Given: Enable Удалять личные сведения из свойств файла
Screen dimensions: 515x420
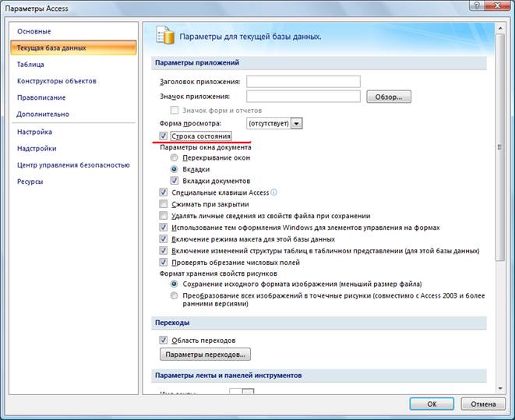Looking at the screenshot, I should [x=164, y=216].
